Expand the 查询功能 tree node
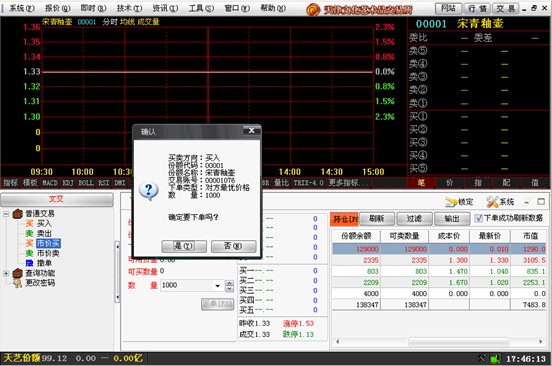The width and height of the screenshot is (552, 366). 6,273
